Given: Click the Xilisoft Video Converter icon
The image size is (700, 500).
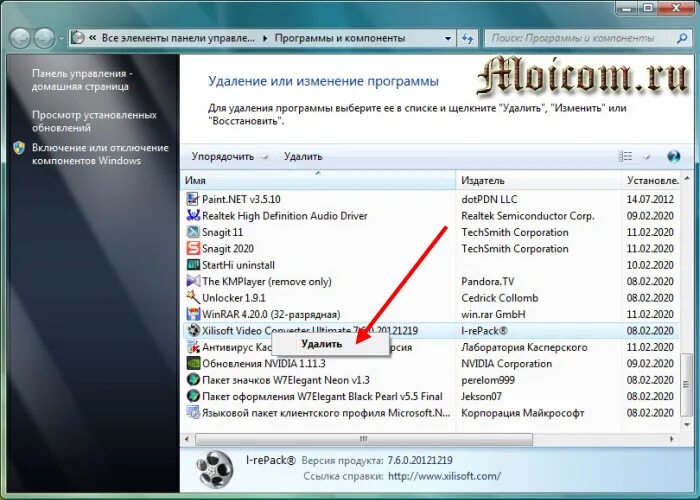Looking at the screenshot, I should [x=193, y=331].
